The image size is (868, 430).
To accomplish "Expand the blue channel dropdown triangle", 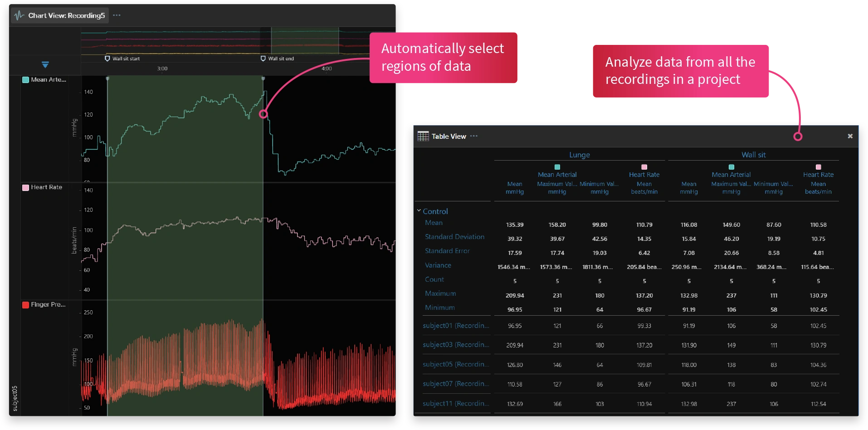I will pos(45,65).
